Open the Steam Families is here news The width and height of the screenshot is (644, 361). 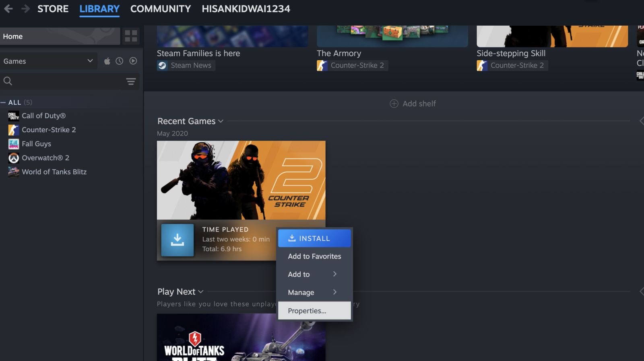click(x=198, y=53)
